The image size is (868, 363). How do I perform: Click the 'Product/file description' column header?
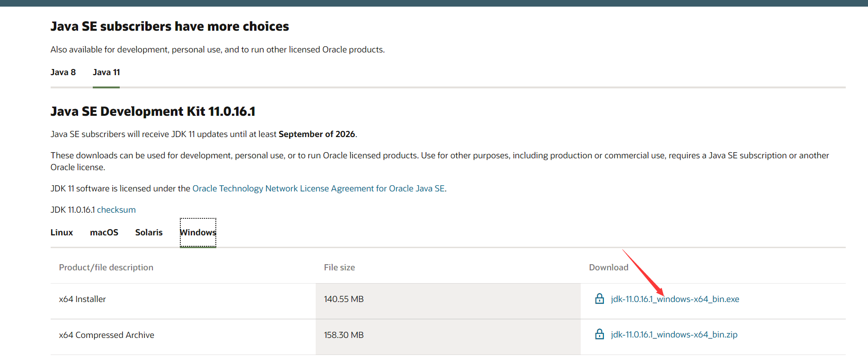tap(106, 268)
